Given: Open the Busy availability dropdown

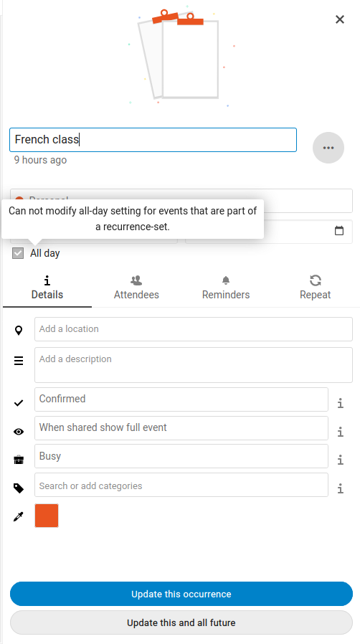Looking at the screenshot, I should (x=181, y=456).
